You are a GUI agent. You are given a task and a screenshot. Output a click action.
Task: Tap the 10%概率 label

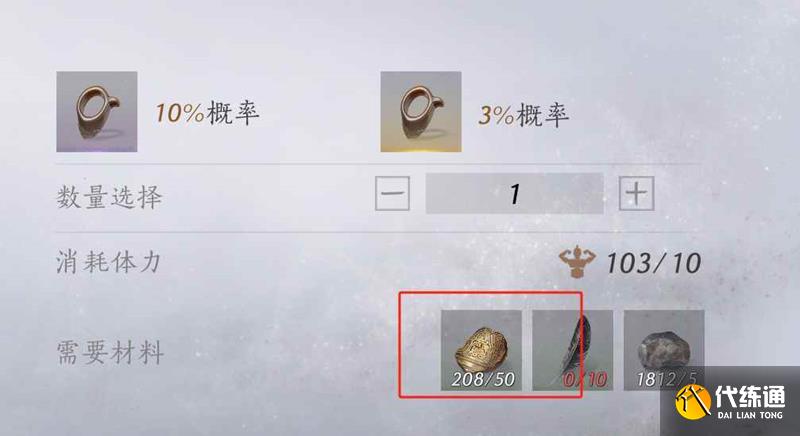tap(207, 113)
